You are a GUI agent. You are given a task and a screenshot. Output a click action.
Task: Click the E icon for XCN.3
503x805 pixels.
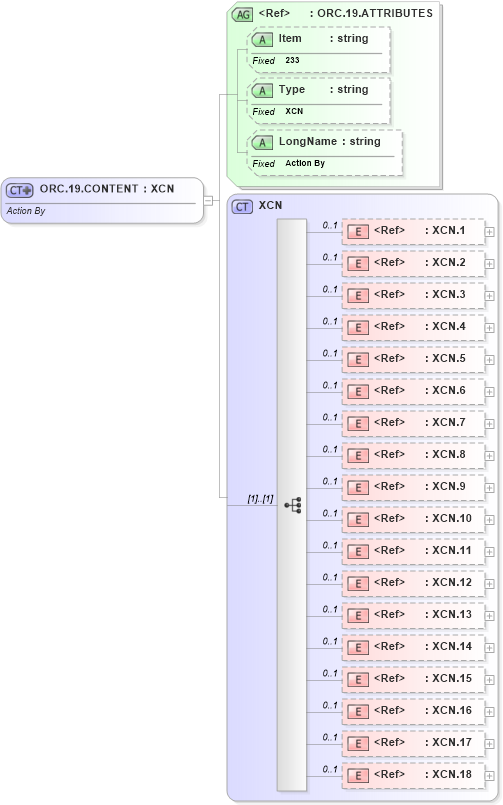(x=358, y=295)
